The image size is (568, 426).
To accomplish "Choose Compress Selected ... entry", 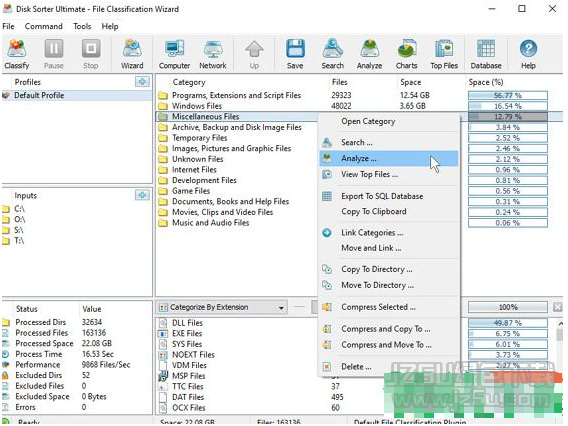I will point(388,307).
